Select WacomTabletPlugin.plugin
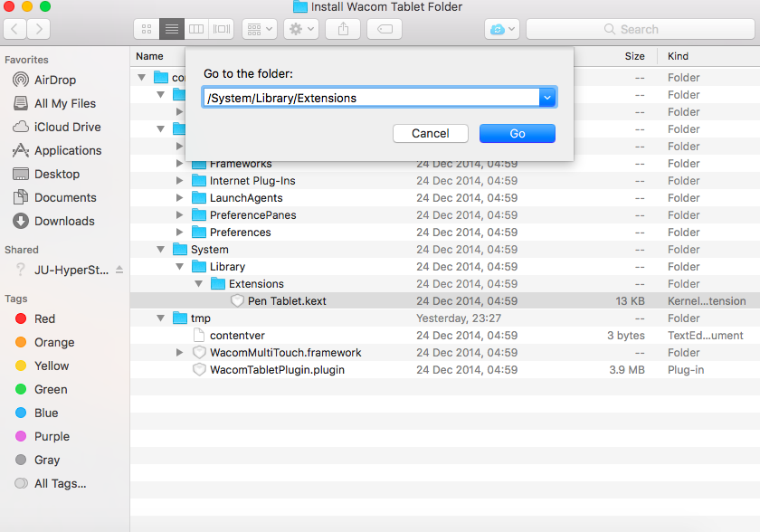 (x=277, y=370)
